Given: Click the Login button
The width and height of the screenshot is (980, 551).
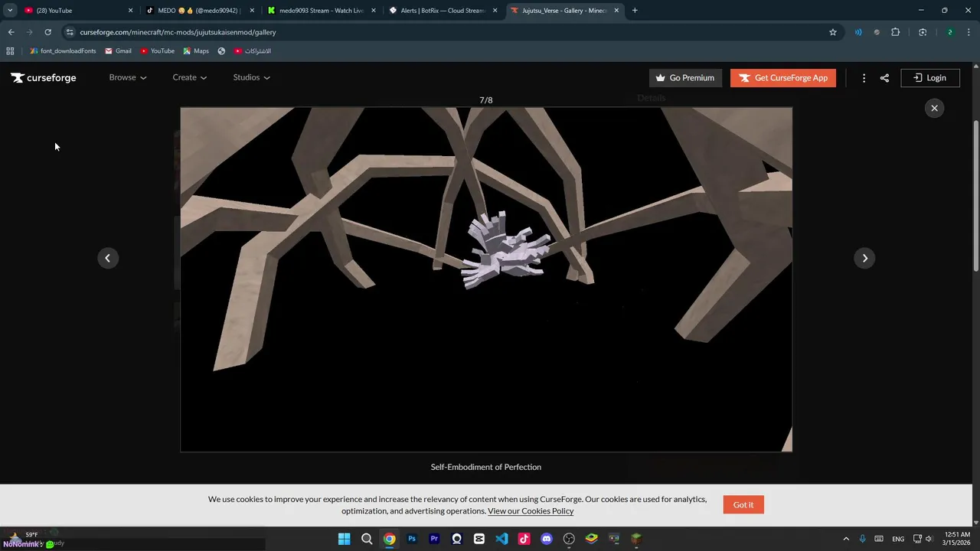Looking at the screenshot, I should pos(930,78).
